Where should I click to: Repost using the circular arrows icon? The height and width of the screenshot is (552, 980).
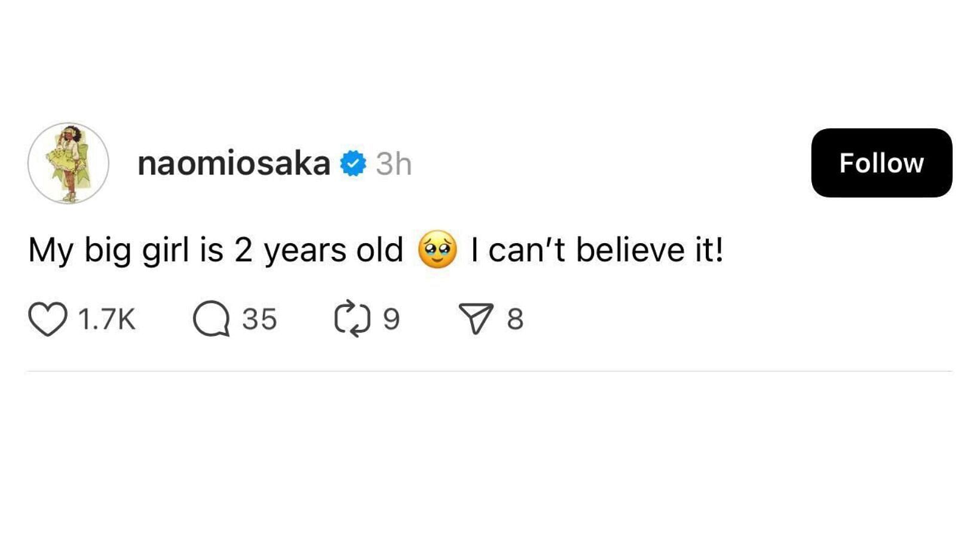pyautogui.click(x=353, y=319)
